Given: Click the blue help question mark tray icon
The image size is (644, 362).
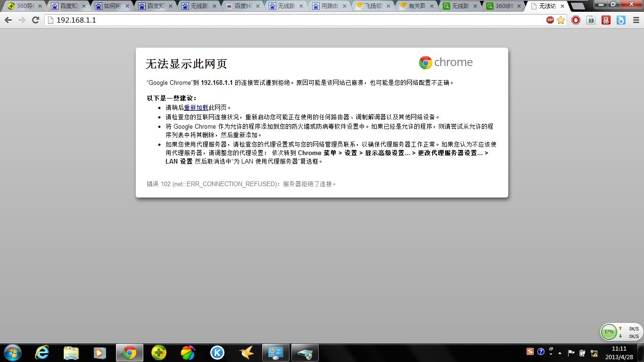Looking at the screenshot, I should 541,352.
